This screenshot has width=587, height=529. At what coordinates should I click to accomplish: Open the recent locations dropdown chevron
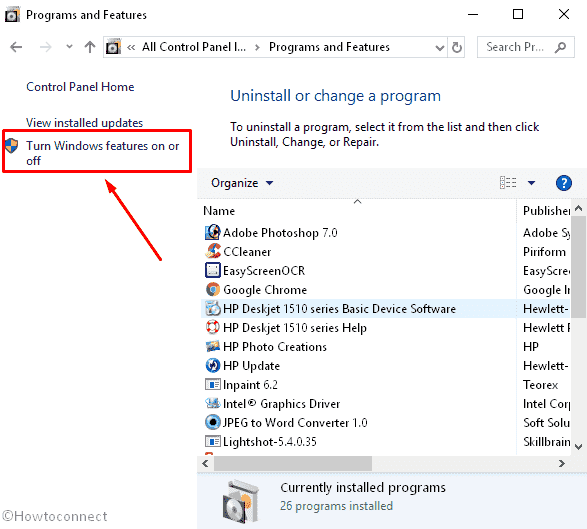click(x=69, y=47)
